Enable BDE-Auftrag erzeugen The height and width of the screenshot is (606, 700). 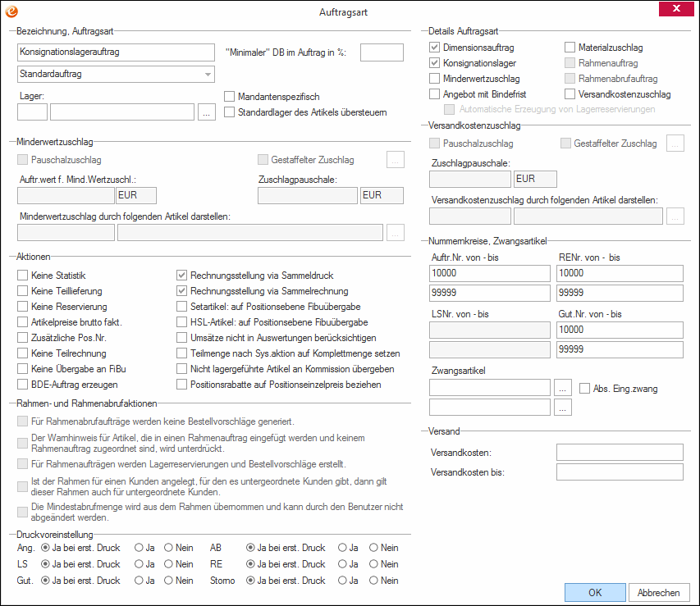[x=22, y=385]
